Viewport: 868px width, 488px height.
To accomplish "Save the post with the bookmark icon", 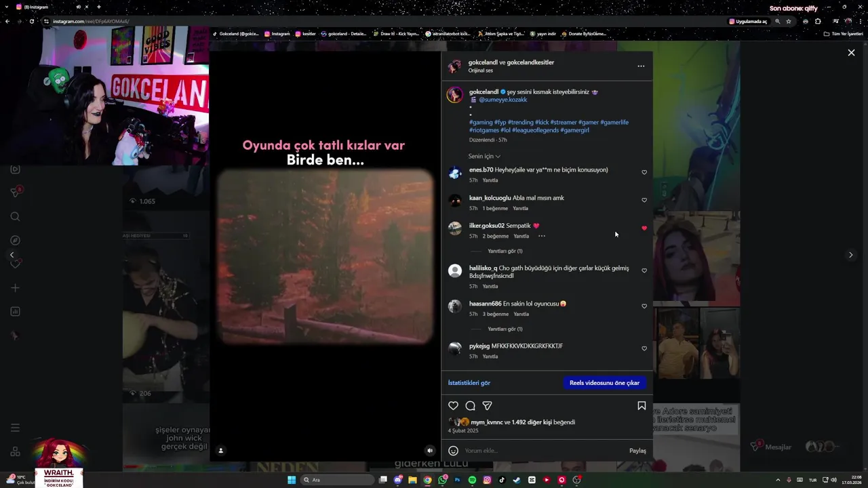I will pos(642,406).
